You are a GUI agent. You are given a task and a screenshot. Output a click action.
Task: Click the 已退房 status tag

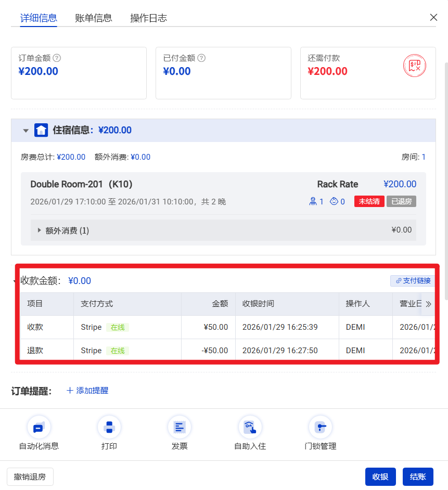click(x=401, y=201)
